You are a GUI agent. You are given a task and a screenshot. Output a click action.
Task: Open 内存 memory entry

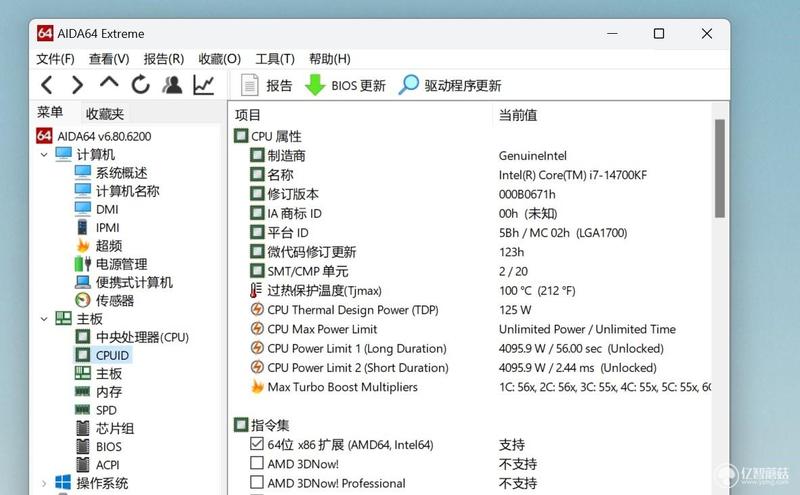point(99,392)
